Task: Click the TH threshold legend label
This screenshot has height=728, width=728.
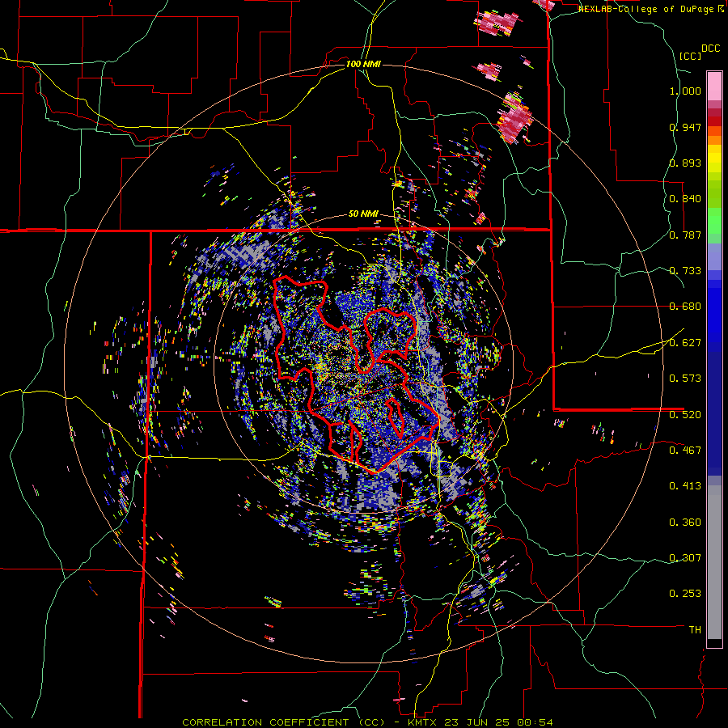Action: (x=695, y=630)
